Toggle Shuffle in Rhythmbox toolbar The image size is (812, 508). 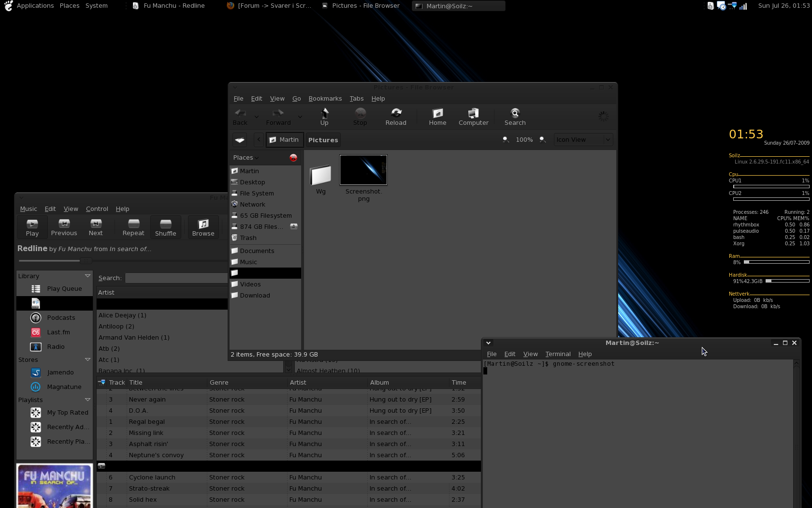pos(165,227)
